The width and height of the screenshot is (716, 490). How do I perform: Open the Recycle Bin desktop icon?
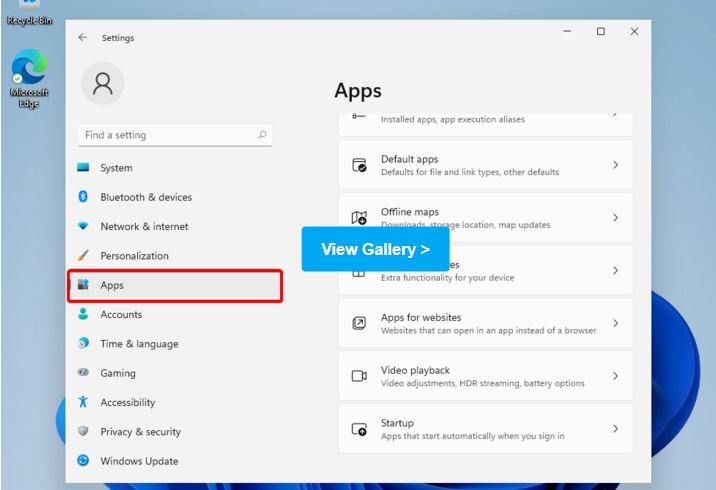point(29,14)
